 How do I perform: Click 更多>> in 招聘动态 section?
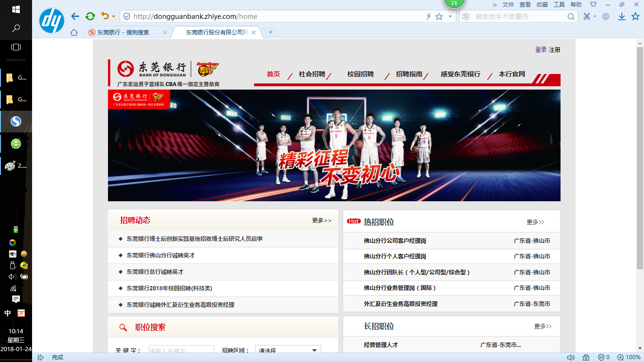point(322,221)
